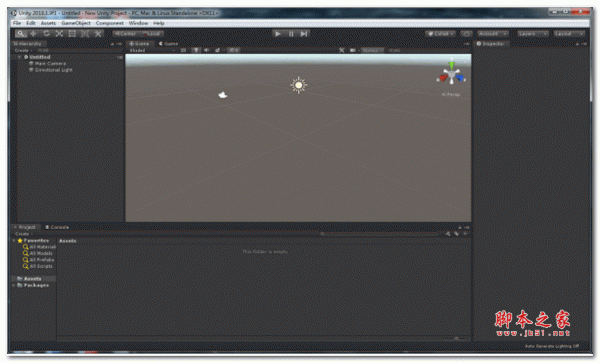
Task: Select the camera gizmo in scene
Action: 223,95
